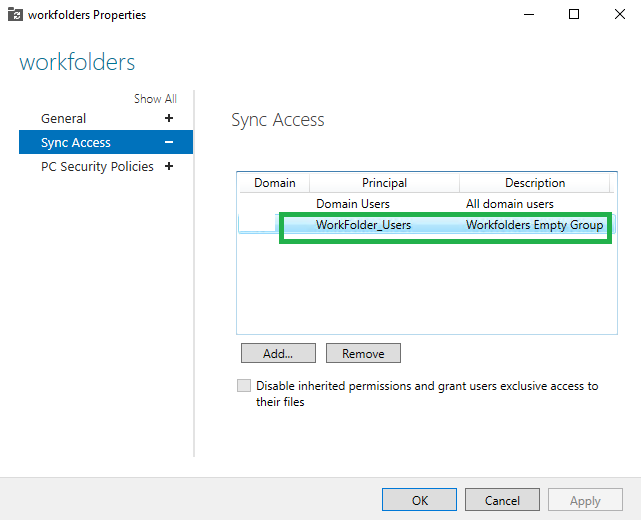
Task: Click the Apply button
Action: point(585,500)
